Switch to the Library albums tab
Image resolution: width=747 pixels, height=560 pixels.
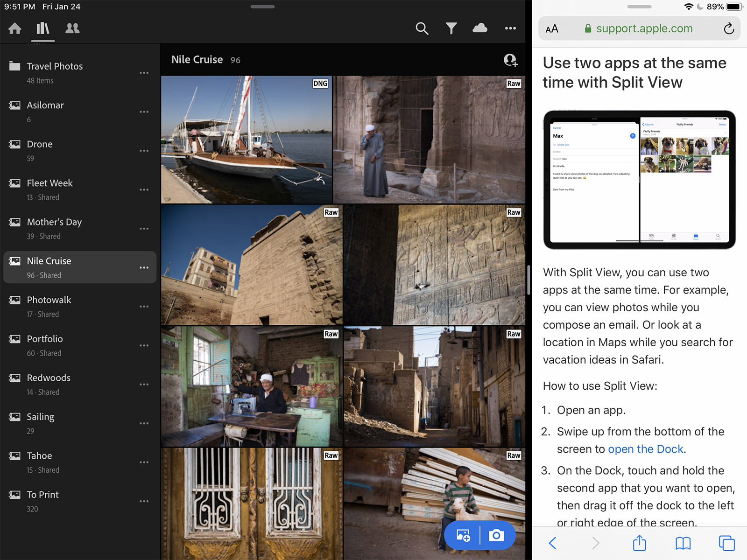point(43,28)
